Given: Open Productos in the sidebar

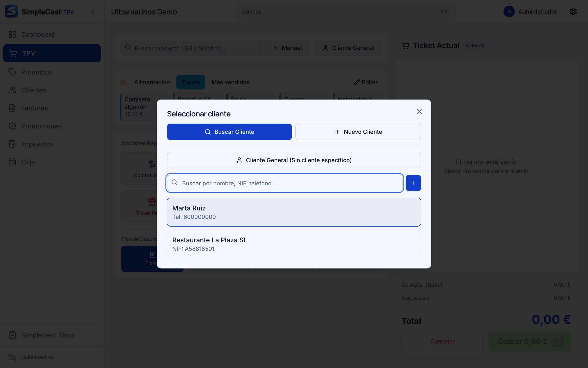Looking at the screenshot, I should click(x=52, y=72).
